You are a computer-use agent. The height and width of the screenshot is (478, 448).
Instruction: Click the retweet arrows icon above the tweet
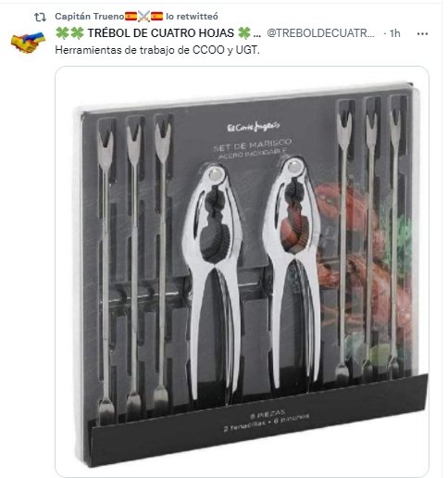(40, 17)
